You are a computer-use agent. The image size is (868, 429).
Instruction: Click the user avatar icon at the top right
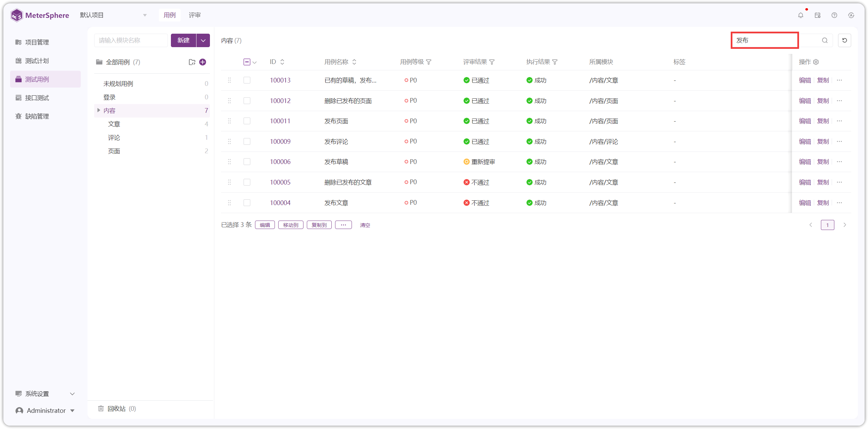tap(851, 15)
